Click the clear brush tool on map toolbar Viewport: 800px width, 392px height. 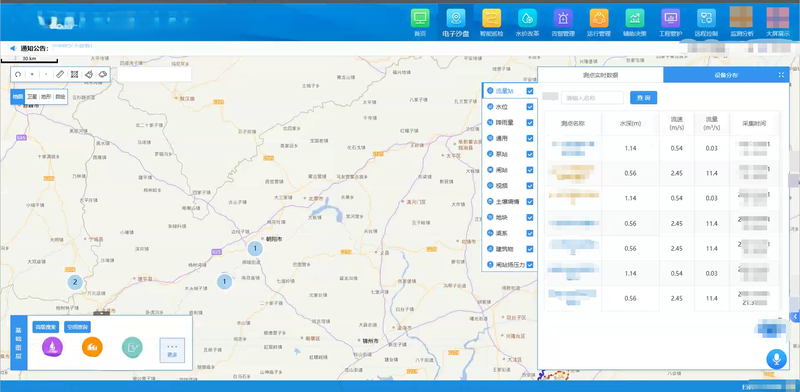[88, 75]
